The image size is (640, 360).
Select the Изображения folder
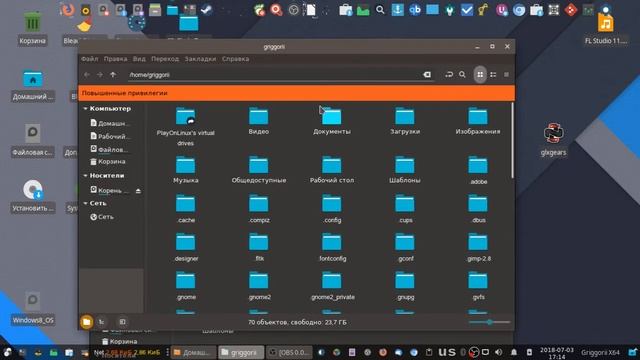[478, 121]
